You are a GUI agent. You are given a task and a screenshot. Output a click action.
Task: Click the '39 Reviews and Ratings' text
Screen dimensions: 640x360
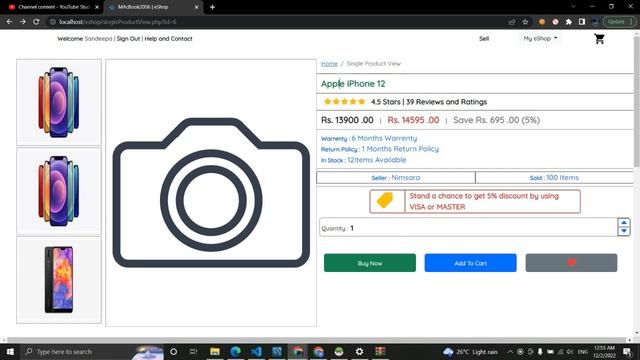[447, 102]
